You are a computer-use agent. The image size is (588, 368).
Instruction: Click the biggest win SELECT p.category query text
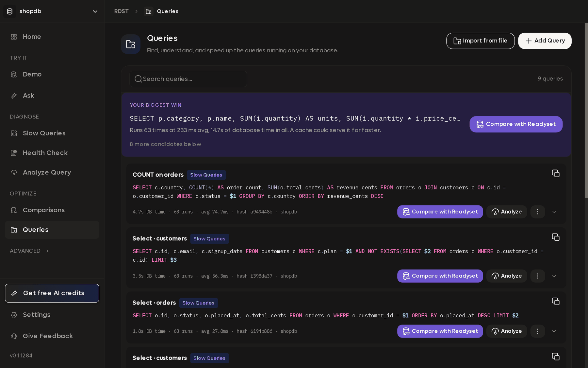(295, 118)
